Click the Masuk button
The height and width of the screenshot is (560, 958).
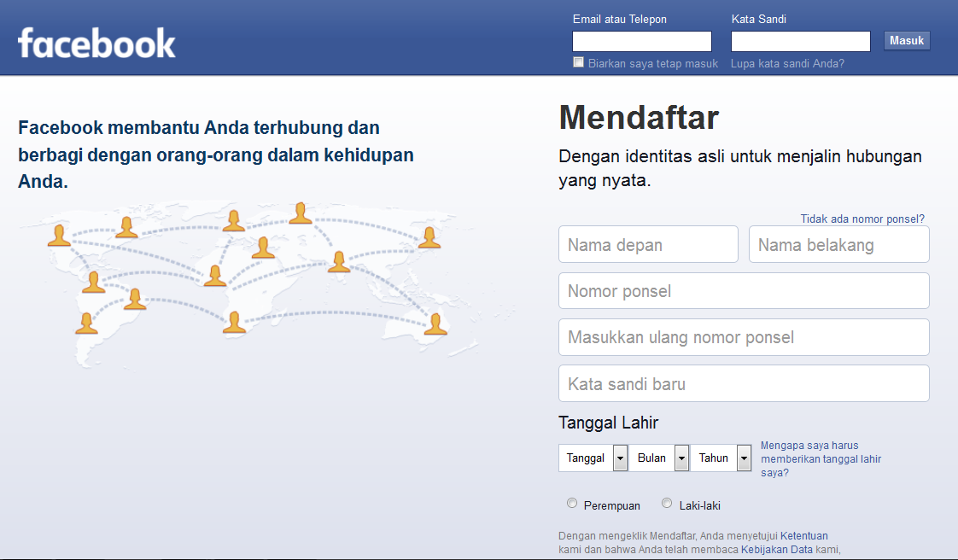click(907, 40)
